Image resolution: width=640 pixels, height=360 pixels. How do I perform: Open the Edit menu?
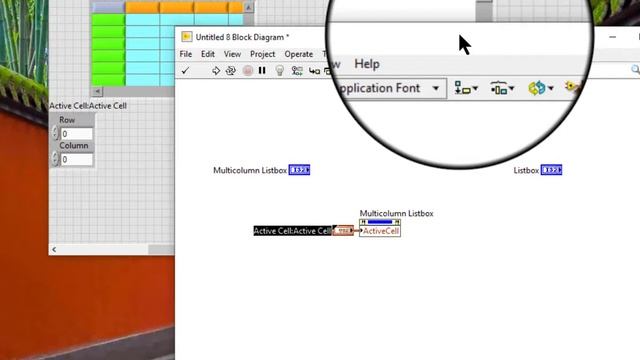point(208,54)
